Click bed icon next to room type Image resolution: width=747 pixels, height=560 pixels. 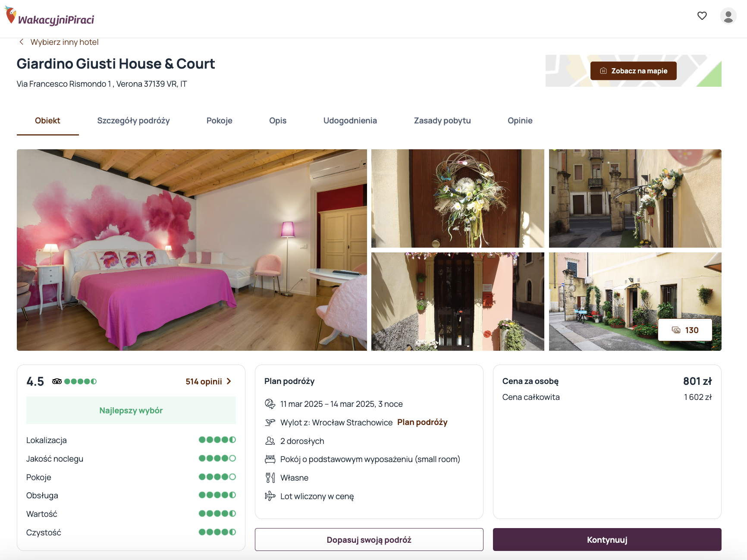point(270,459)
